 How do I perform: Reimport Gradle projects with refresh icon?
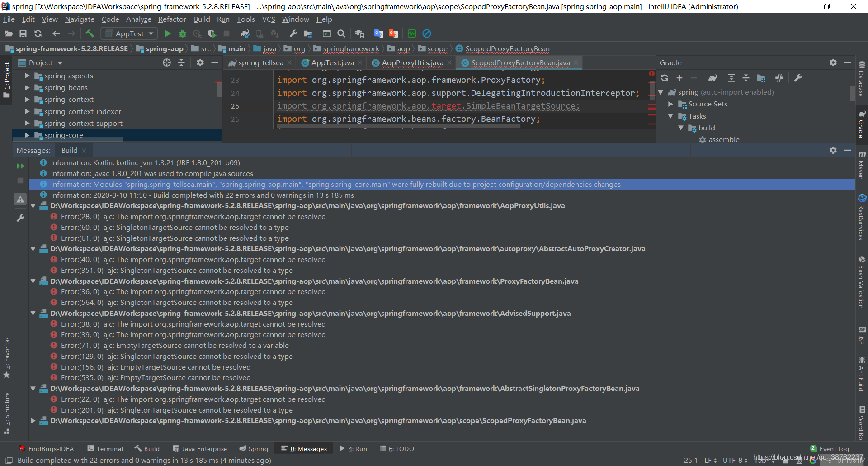(665, 78)
